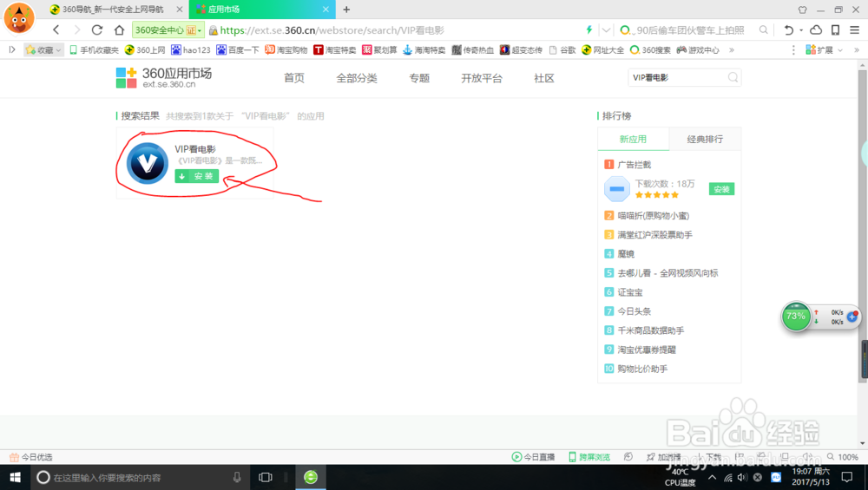
Task: Click the browser back arrow
Action: click(56, 29)
